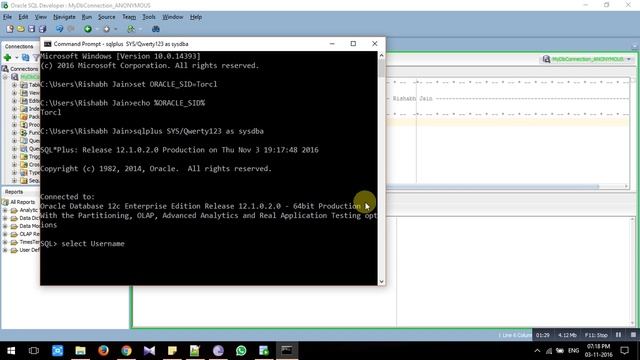Image resolution: width=640 pixels, height=360 pixels.
Task: Click the green Back navigation arrow
Action: [88, 29]
